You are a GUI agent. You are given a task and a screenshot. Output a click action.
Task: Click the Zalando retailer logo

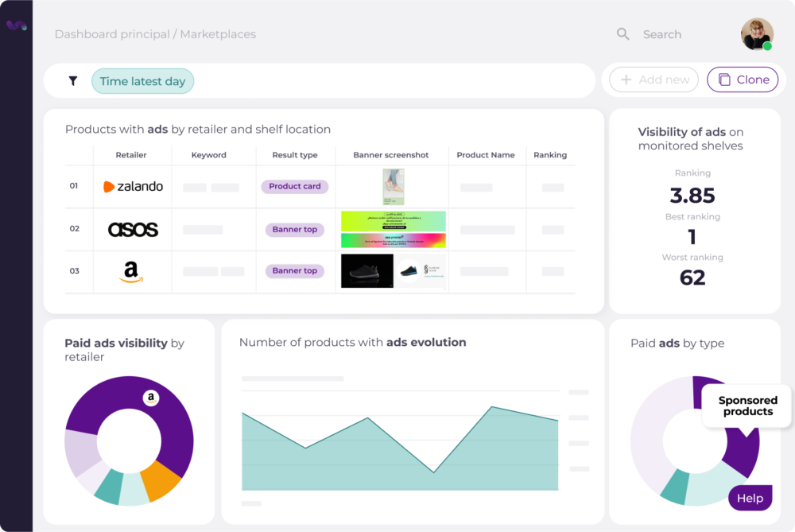tap(133, 187)
